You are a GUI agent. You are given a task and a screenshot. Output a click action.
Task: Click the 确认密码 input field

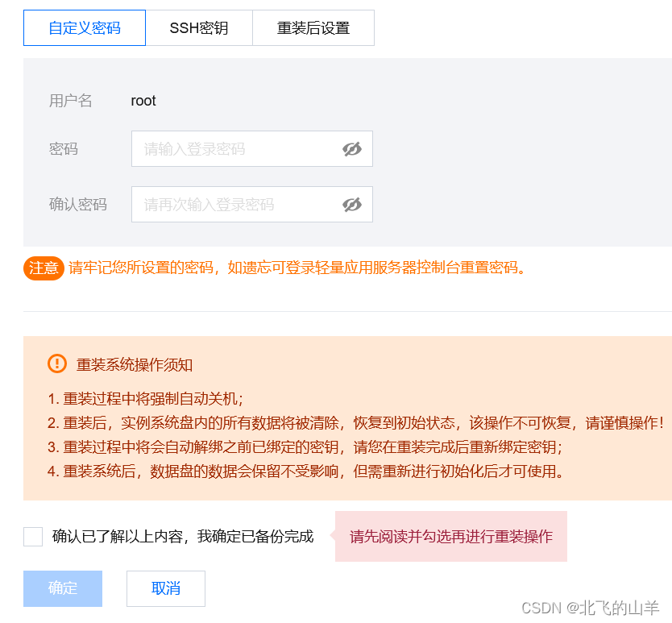pos(252,204)
